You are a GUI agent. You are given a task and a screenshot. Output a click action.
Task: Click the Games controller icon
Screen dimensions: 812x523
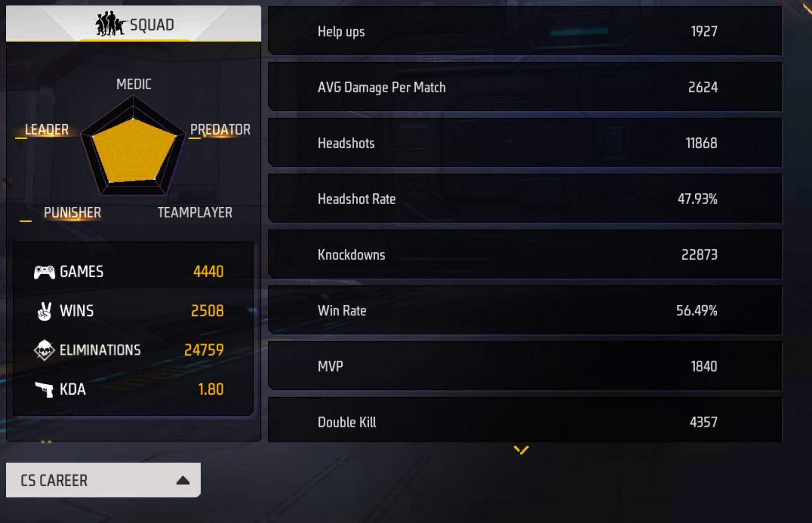(x=44, y=272)
